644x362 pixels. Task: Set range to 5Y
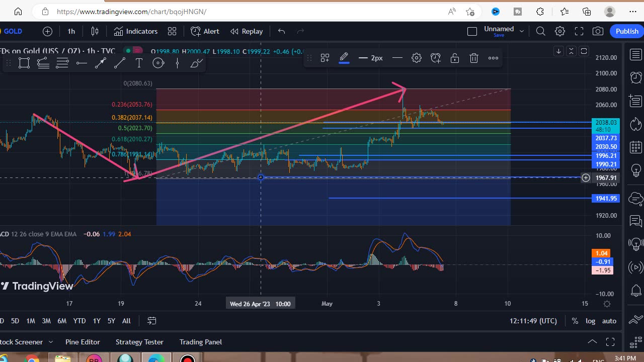point(111,321)
